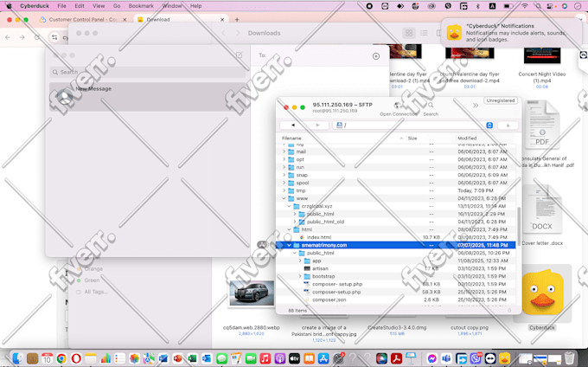Click the lock icon in Cyberduck status bar
Image resolution: width=588 pixels, height=367 pixels.
tap(509, 311)
